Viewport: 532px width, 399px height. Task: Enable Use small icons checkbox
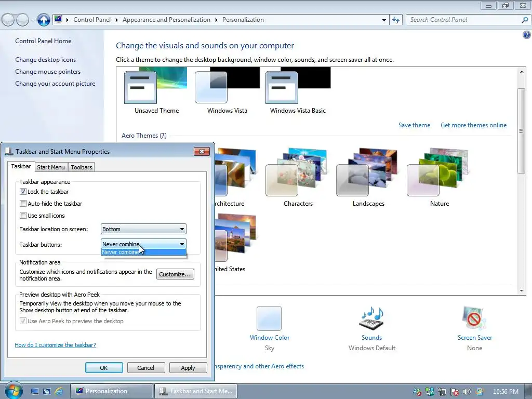(23, 216)
